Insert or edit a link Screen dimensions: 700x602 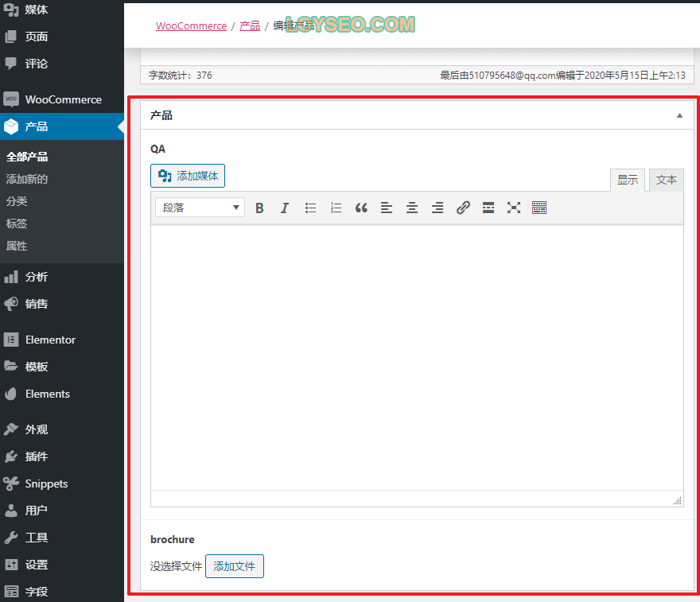pyautogui.click(x=463, y=208)
